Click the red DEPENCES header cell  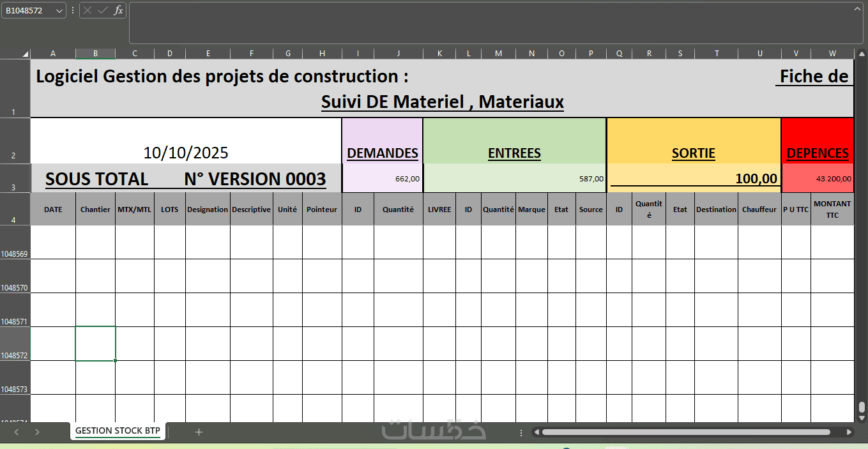click(818, 153)
